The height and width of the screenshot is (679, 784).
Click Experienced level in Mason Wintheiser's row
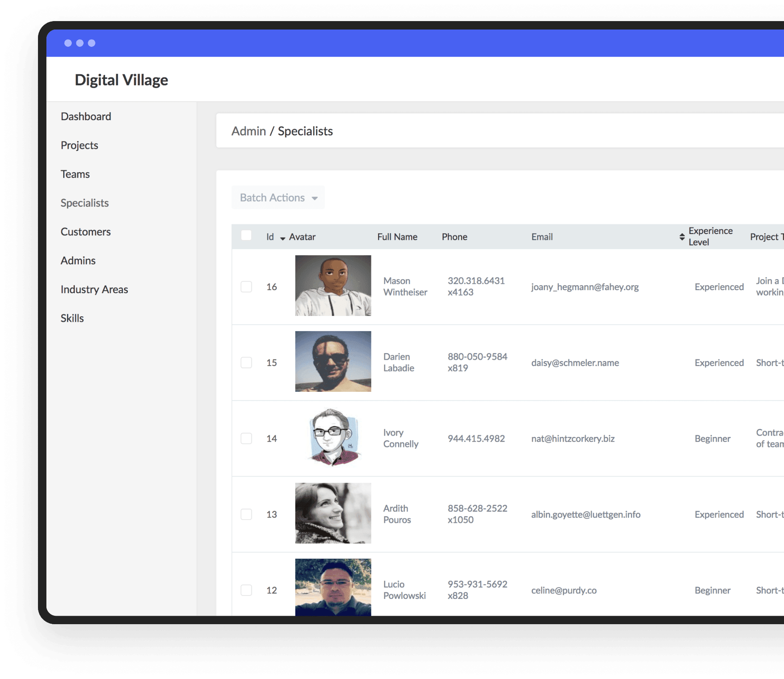point(719,287)
